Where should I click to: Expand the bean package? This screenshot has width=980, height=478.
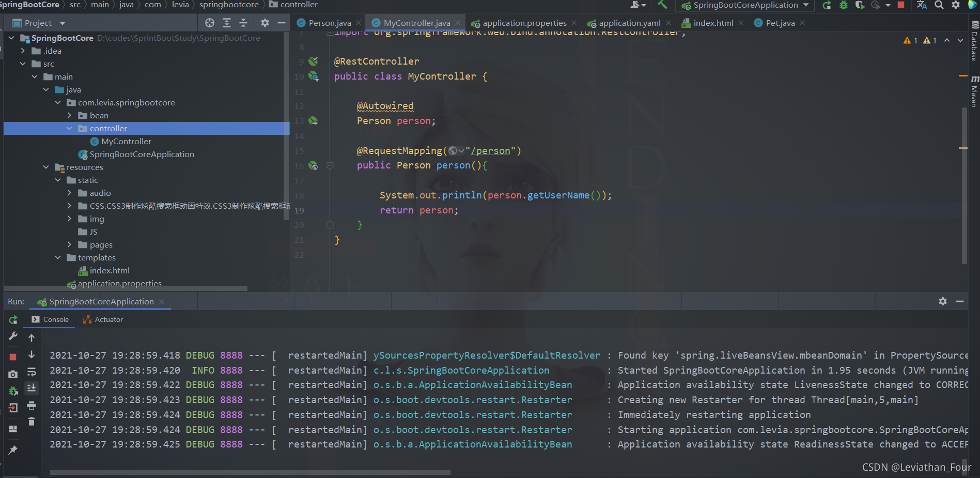coord(69,115)
